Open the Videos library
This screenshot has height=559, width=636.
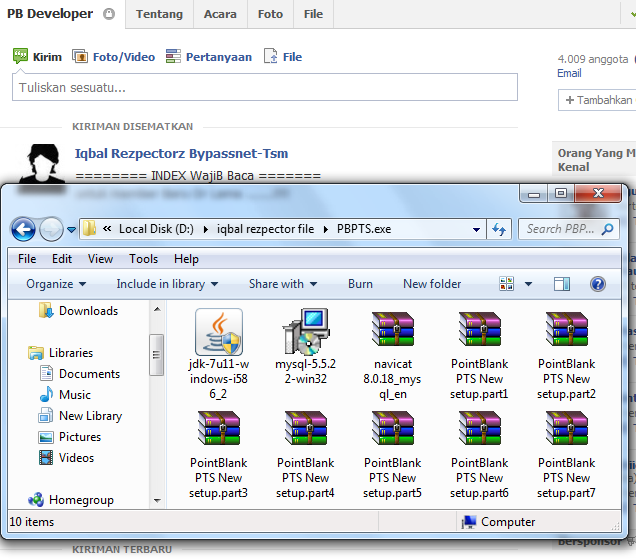pyautogui.click(x=67, y=458)
